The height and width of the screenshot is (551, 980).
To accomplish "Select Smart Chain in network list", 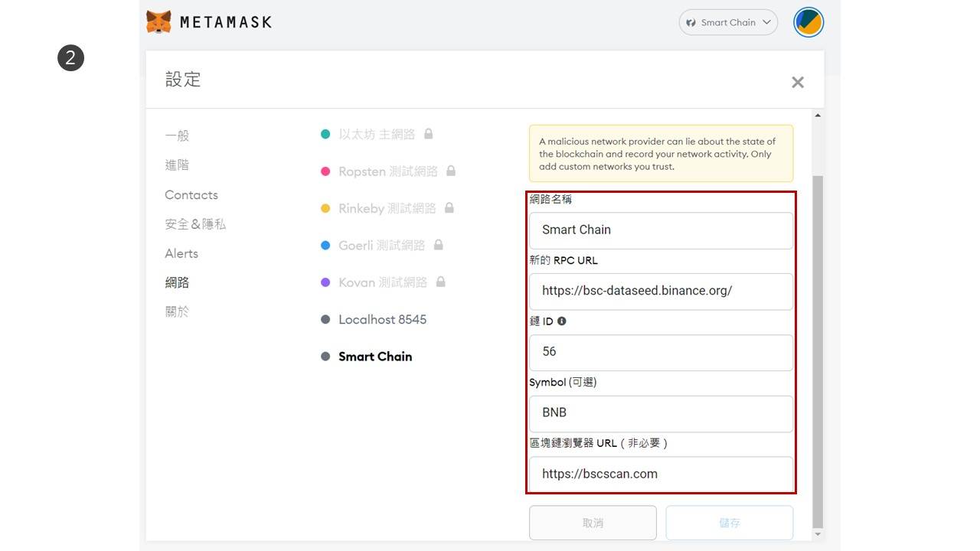I will tap(375, 357).
